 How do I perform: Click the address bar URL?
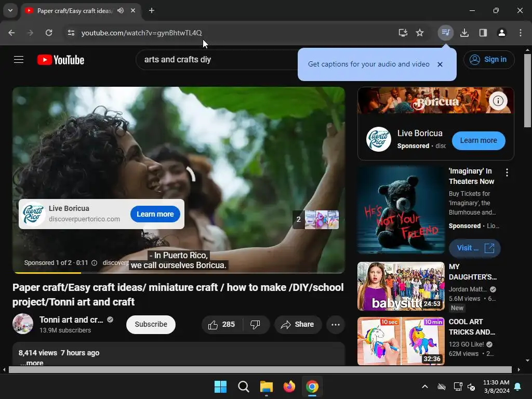[x=141, y=33]
